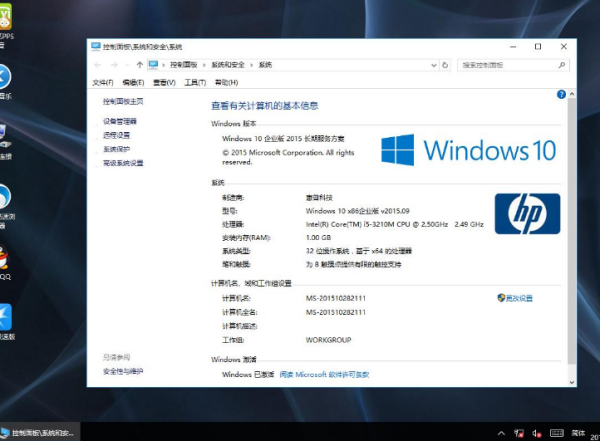The width and height of the screenshot is (600, 441).
Task: Open 安全性与维护 link
Action: point(123,371)
